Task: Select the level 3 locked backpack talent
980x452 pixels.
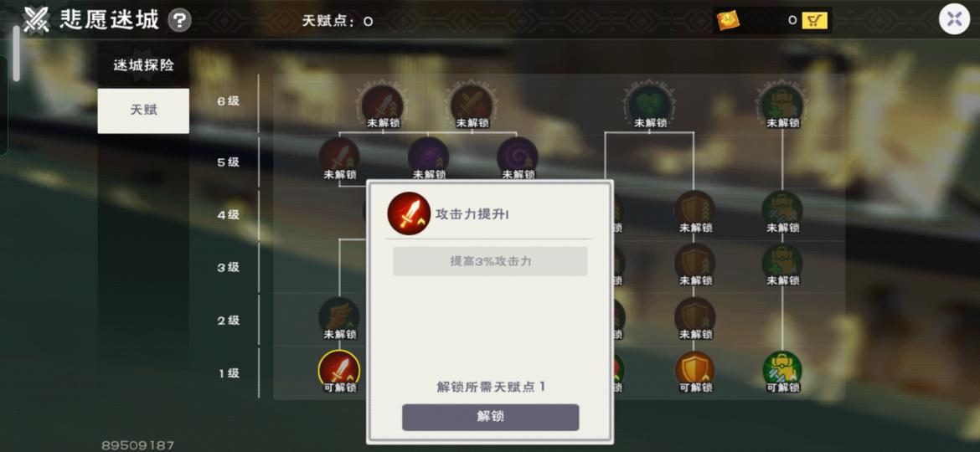Action: (x=782, y=264)
